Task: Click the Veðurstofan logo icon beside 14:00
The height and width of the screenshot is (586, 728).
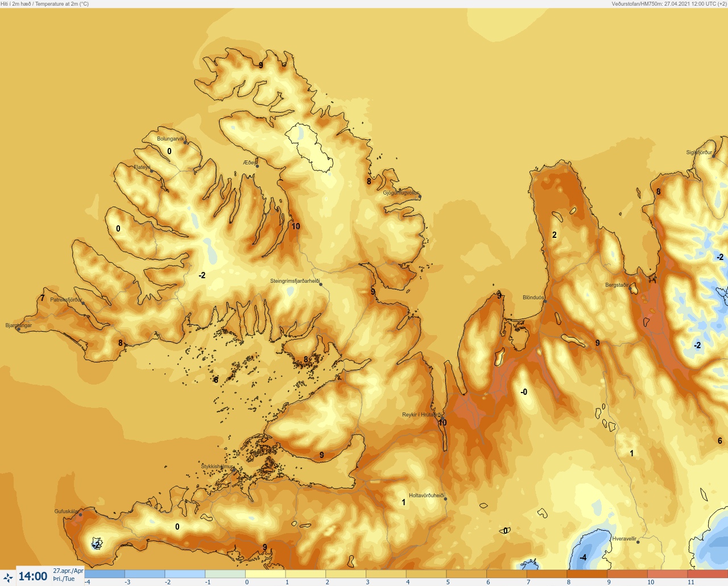Action: click(x=8, y=577)
